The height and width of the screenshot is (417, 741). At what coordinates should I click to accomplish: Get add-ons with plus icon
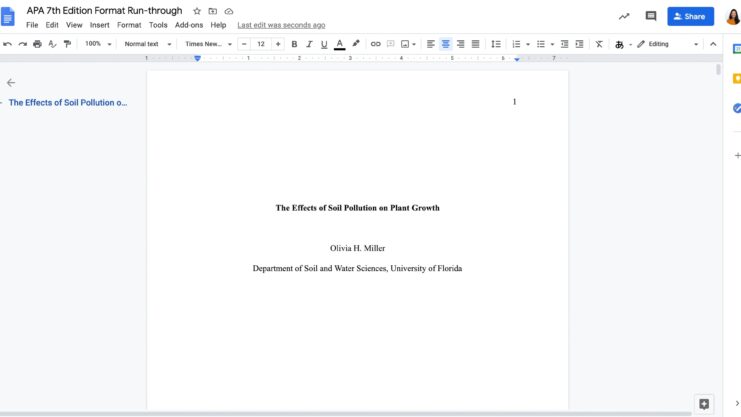click(x=737, y=156)
